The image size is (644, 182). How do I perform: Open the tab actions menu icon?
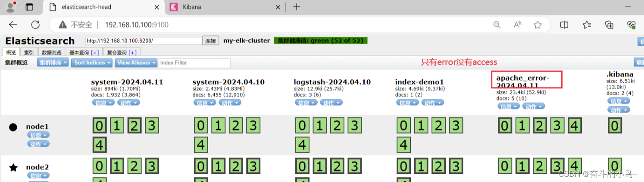[x=29, y=7]
